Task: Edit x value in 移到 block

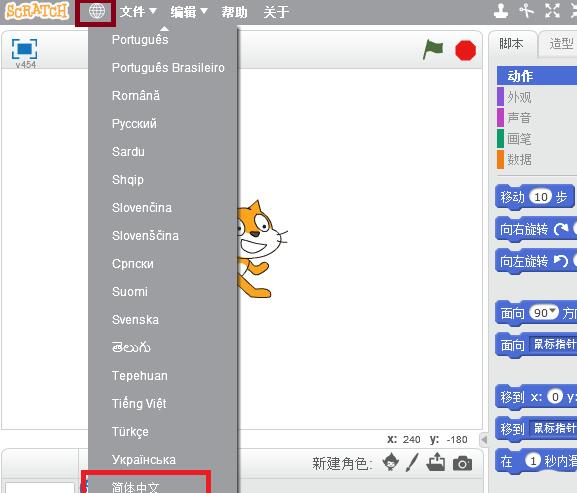Action: 555,397
